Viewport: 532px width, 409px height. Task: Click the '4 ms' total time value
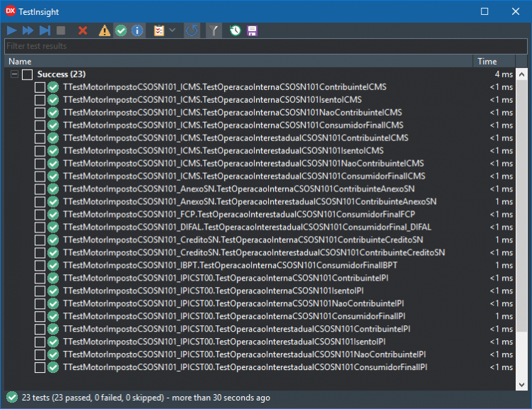click(504, 74)
